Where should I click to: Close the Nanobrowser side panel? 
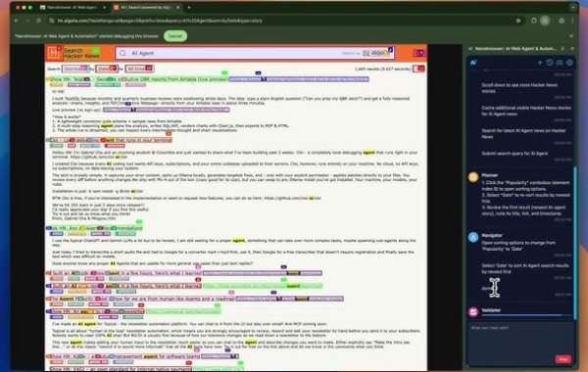pyautogui.click(x=572, y=49)
